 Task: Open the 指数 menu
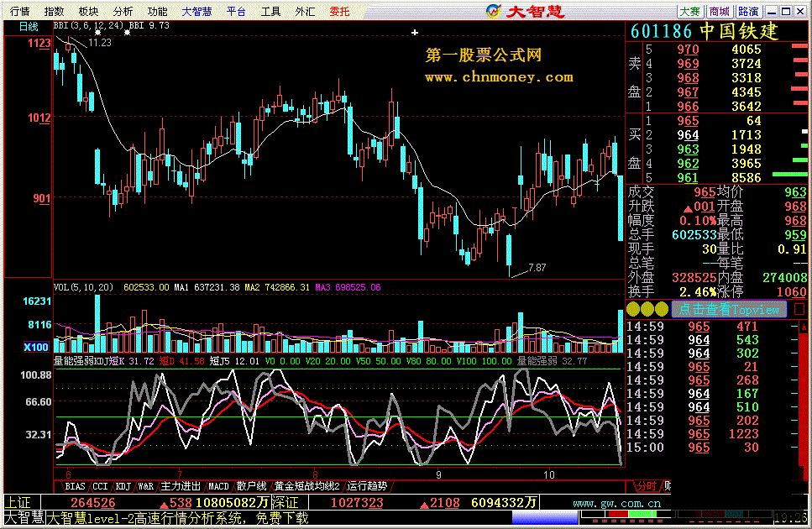(54, 11)
